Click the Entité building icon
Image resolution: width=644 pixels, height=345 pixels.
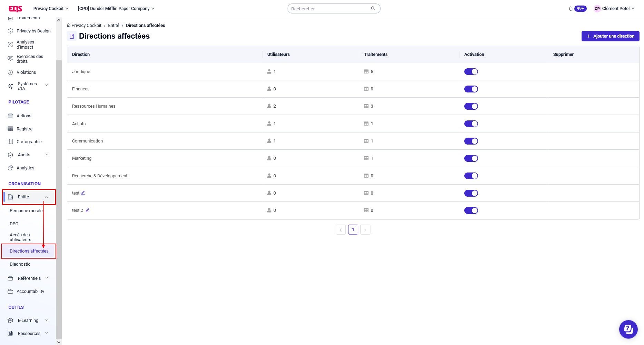click(x=10, y=197)
